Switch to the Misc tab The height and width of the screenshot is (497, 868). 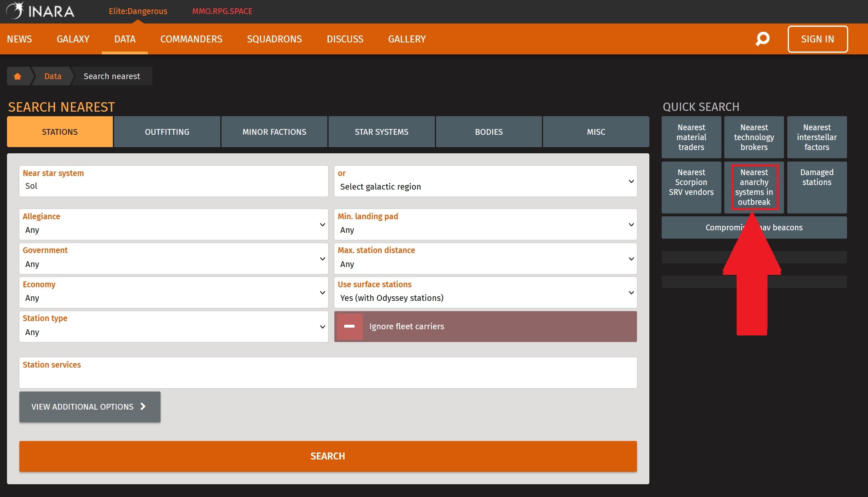pyautogui.click(x=596, y=132)
